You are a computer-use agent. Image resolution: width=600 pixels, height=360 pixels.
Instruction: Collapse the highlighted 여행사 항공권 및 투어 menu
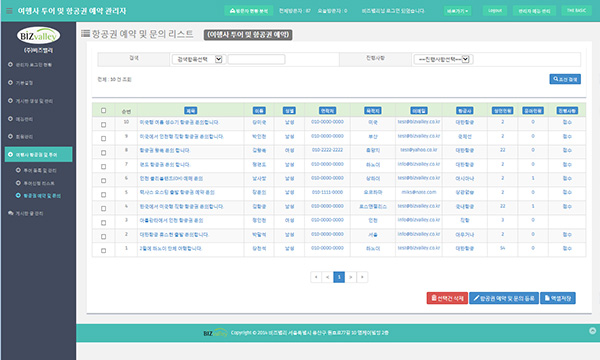point(38,155)
